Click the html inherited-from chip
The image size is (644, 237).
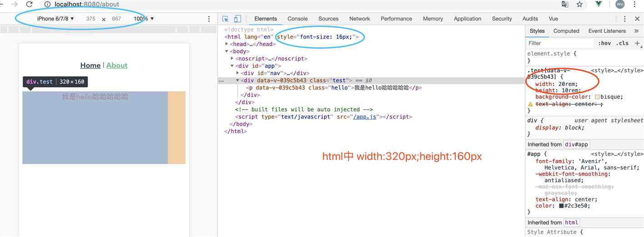571,222
